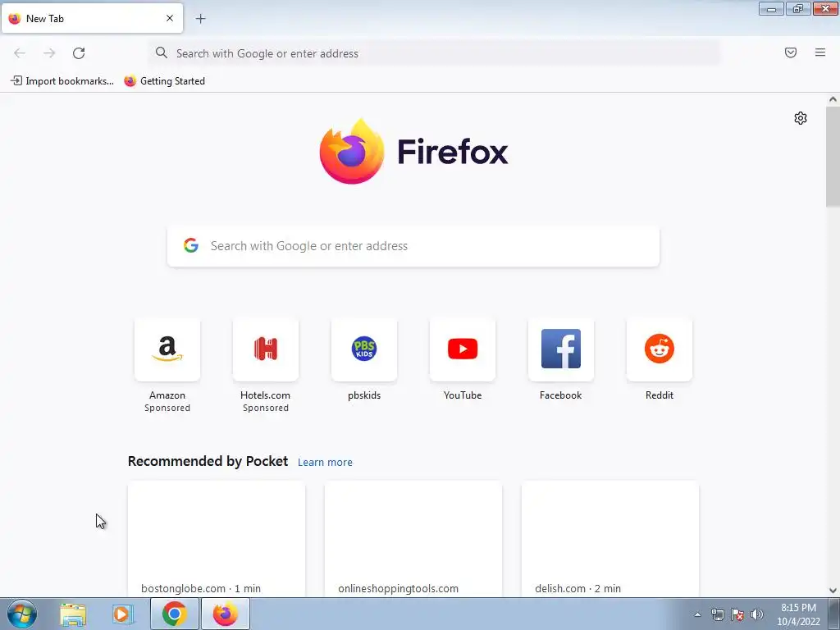Select the New Tab tab
This screenshot has width=840, height=630.
click(x=92, y=18)
